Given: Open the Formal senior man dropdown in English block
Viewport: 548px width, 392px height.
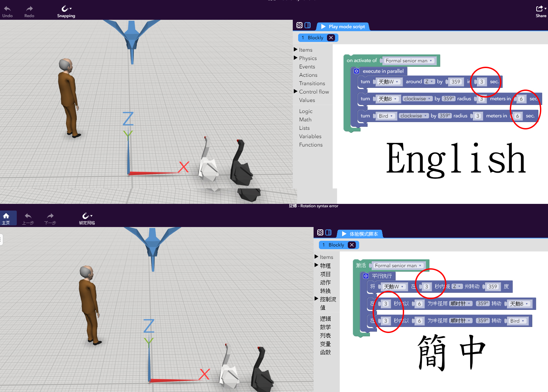Looking at the screenshot, I should pos(409,61).
